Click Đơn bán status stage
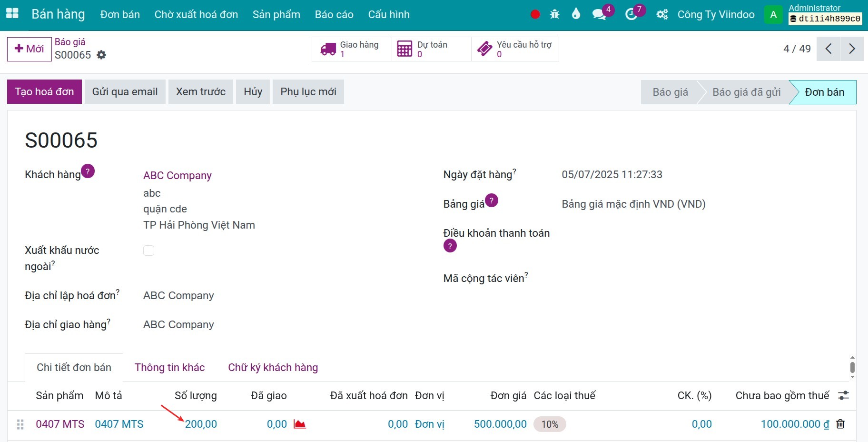 click(x=824, y=92)
